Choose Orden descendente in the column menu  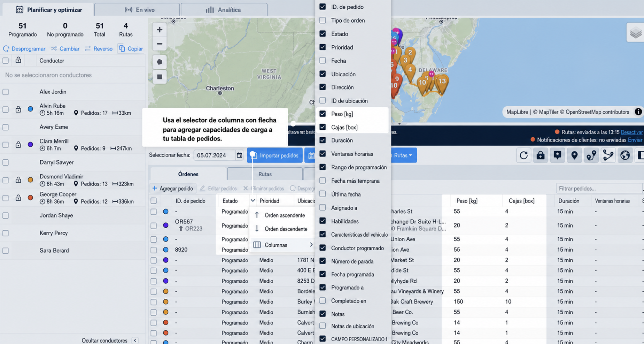(281, 229)
